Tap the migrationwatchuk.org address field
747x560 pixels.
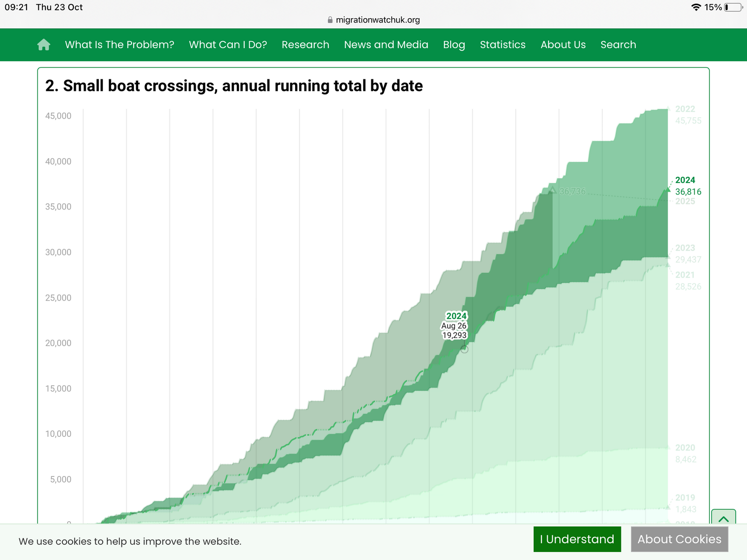pyautogui.click(x=377, y=20)
